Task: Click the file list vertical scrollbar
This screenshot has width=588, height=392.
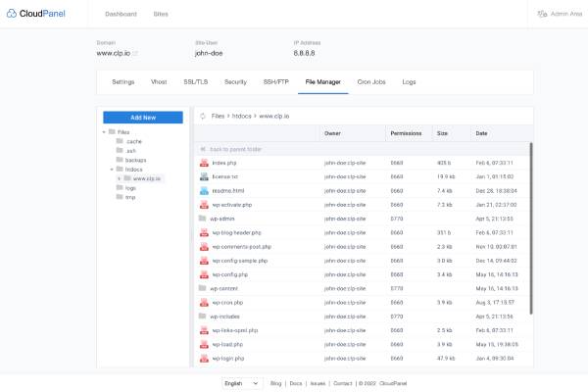Action: 532,225
